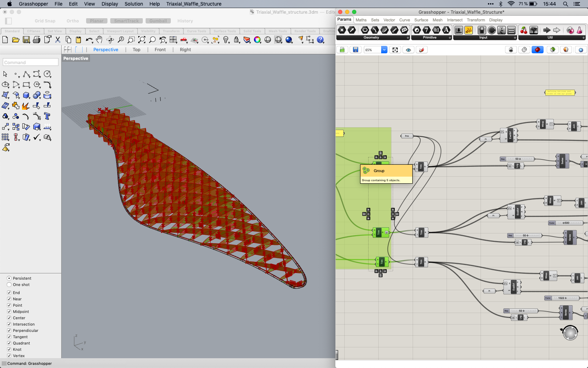Click the Zoom Extents canvas icon in Grasshopper
Image resolution: width=588 pixels, height=368 pixels.
point(395,50)
